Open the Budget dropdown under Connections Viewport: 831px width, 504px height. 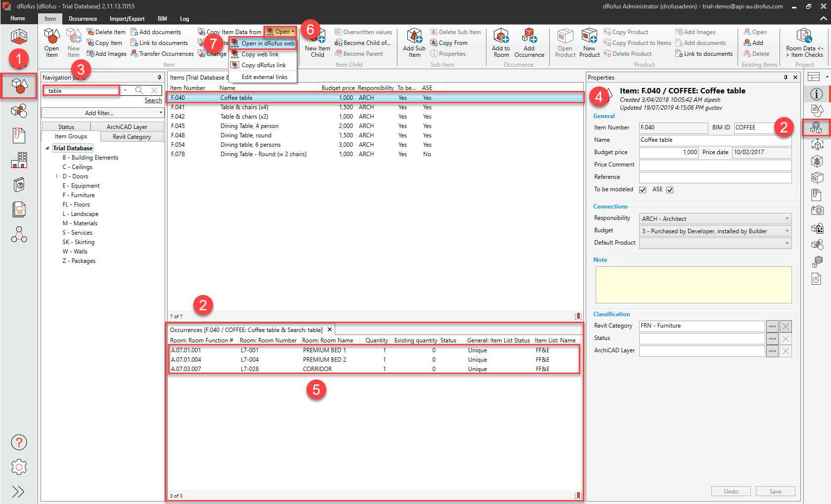tap(787, 231)
